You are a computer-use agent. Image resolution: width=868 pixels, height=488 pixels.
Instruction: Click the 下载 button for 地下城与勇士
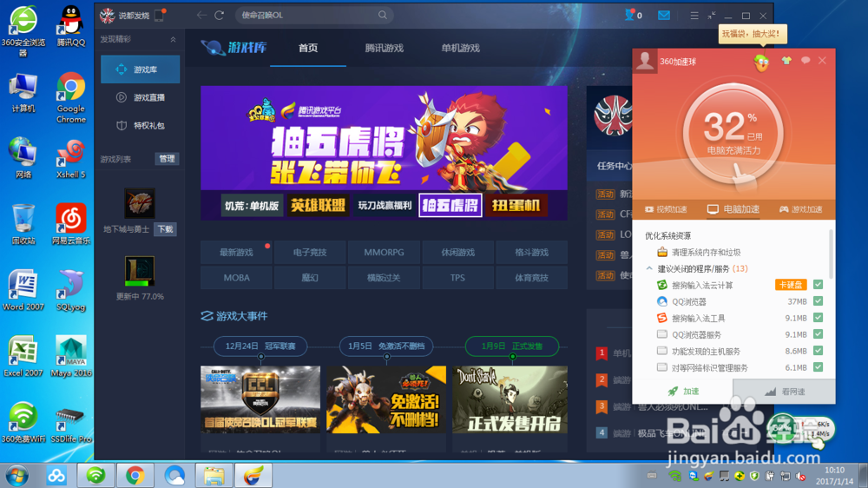pos(165,228)
